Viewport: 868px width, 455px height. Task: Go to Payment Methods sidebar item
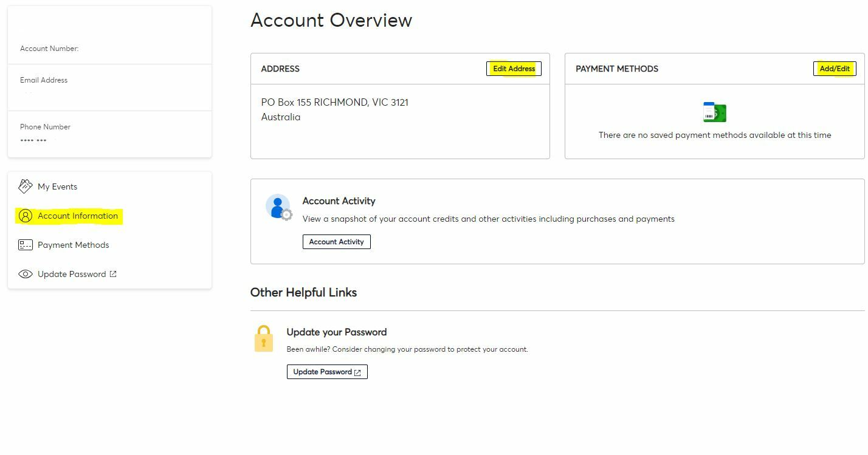(73, 245)
